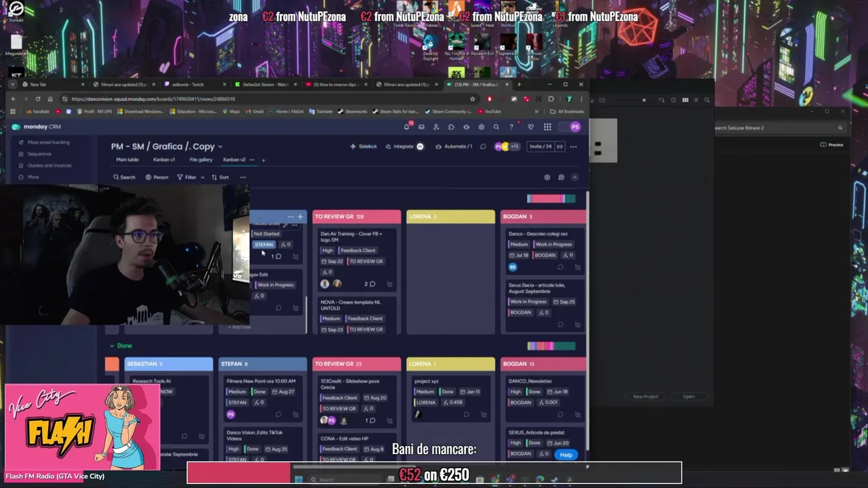Open the Filter dropdown arrow

tap(202, 178)
